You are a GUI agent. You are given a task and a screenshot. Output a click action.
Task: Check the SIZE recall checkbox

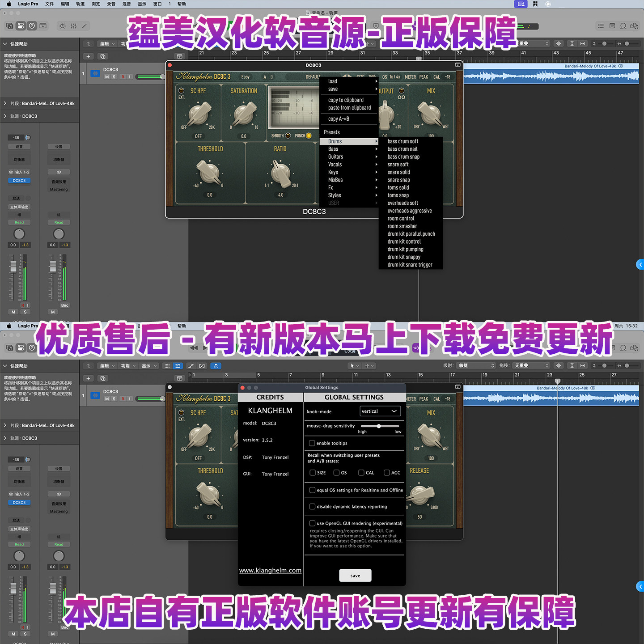(x=313, y=473)
